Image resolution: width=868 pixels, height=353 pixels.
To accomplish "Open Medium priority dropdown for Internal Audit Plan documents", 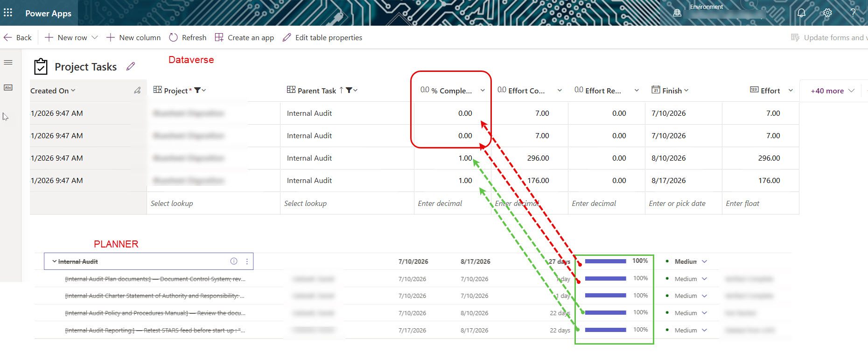I will point(704,279).
